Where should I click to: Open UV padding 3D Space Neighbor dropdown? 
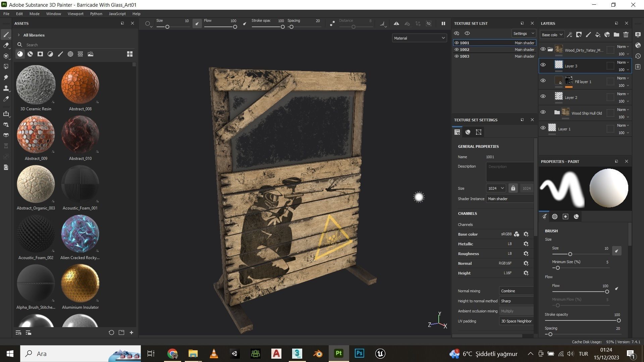[517, 321]
